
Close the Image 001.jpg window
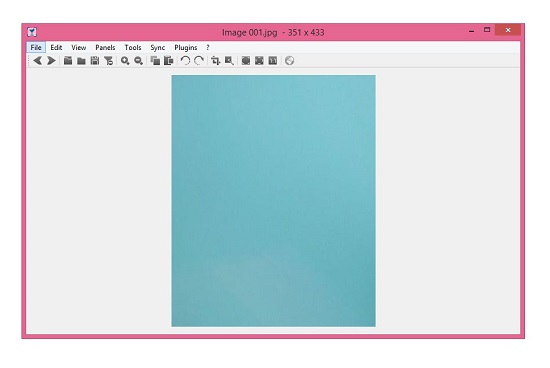(508, 30)
